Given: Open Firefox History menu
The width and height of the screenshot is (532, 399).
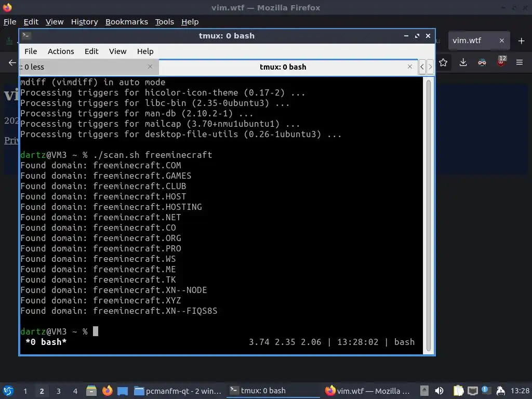Looking at the screenshot, I should coord(85,22).
